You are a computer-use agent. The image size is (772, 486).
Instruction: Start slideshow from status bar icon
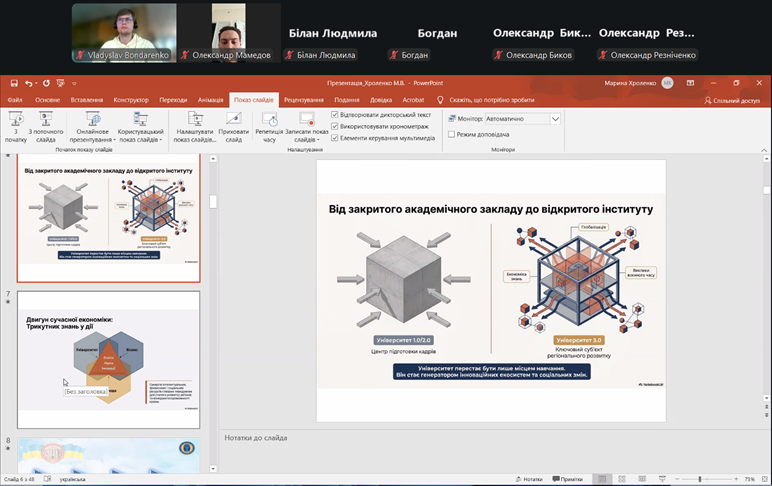662,479
